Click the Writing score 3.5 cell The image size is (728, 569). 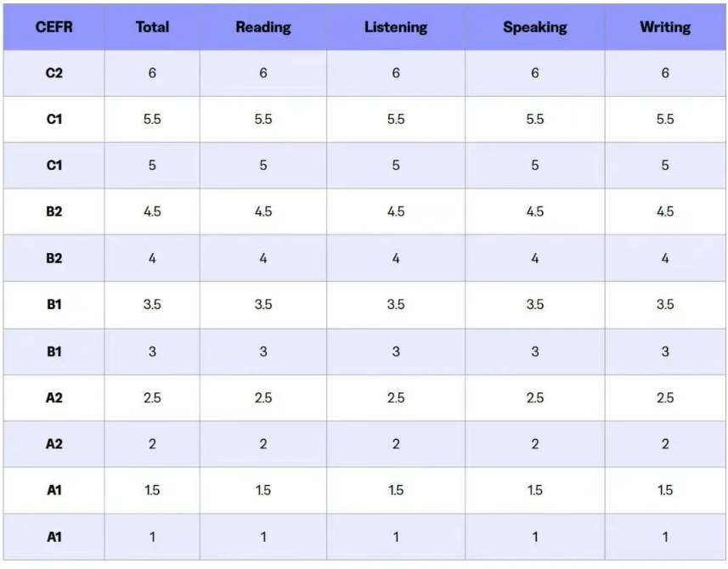pyautogui.click(x=665, y=305)
